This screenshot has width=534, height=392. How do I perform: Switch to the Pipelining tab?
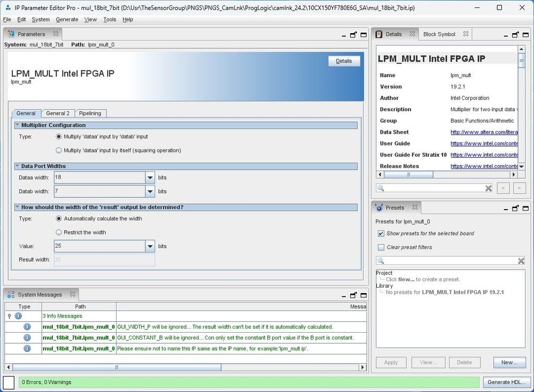(x=90, y=113)
